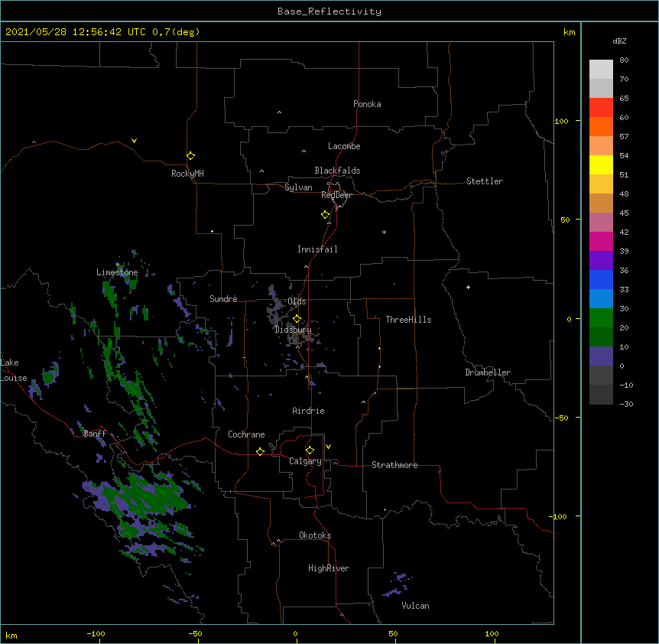
Task: Click the yellow diamond marker above Calgary label
Action: 310,450
